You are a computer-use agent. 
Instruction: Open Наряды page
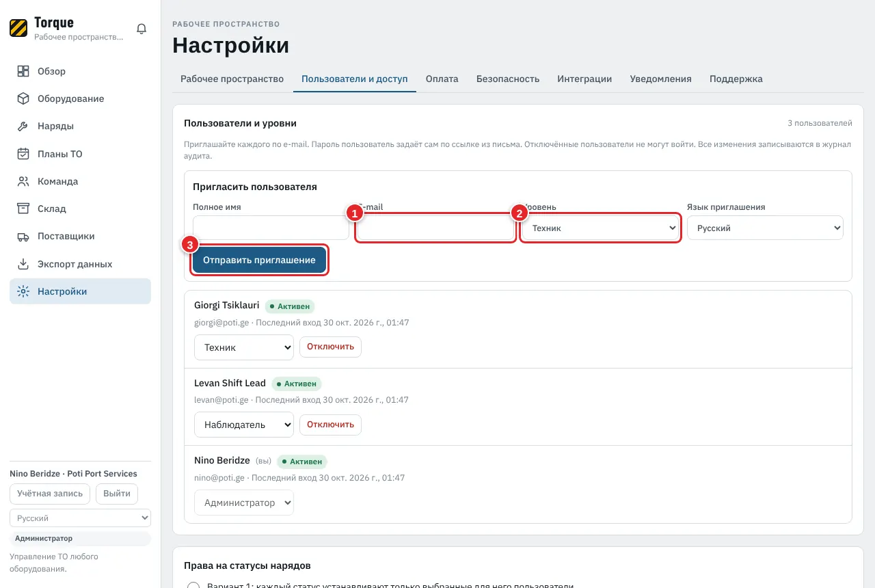[x=80, y=126]
